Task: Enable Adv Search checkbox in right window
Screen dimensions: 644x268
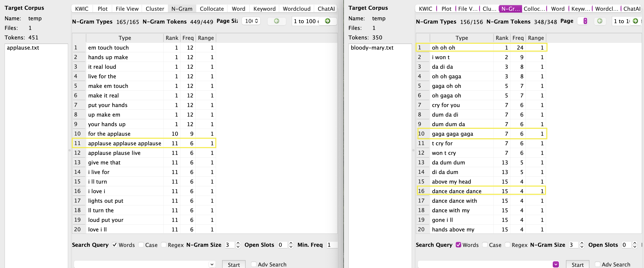Action: coord(597,264)
